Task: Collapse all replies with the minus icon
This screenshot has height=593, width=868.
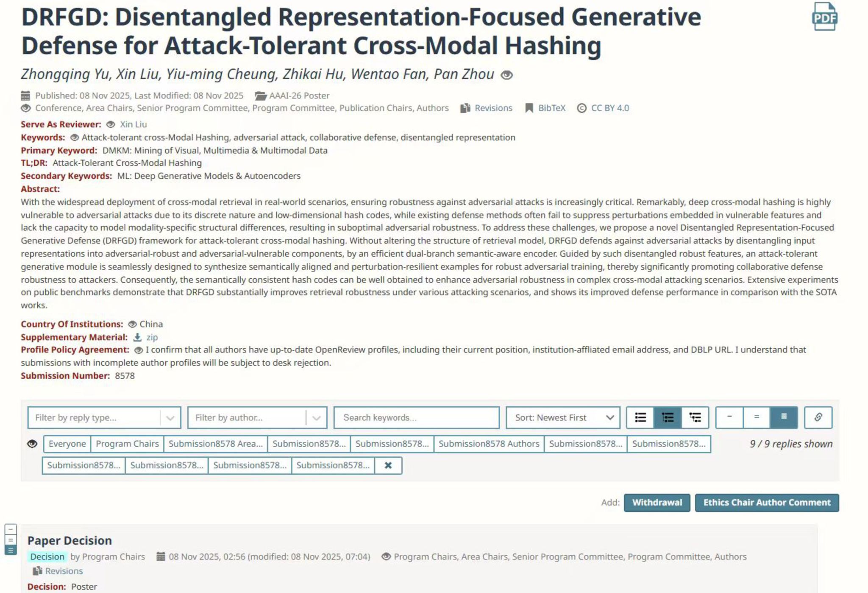Action: [729, 417]
